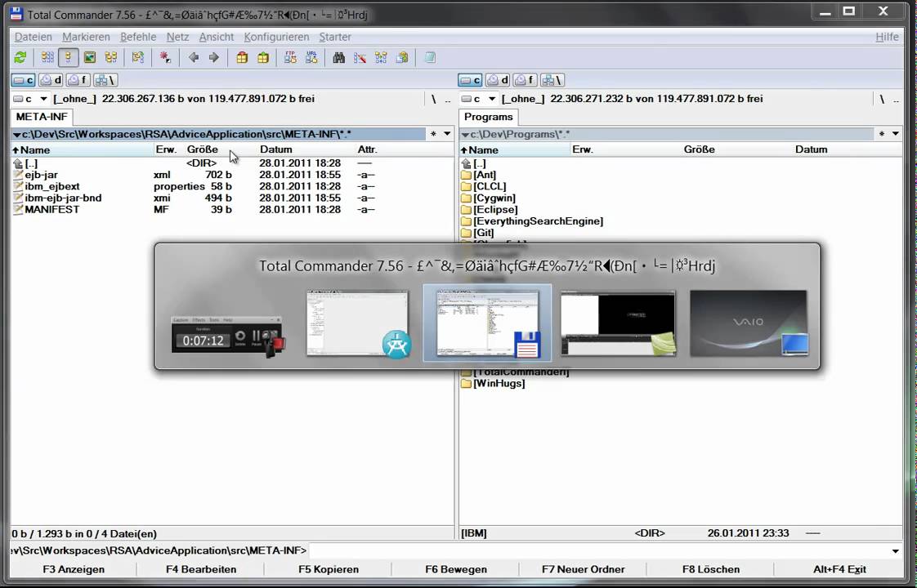Expand the left panel directory history arrow

(447, 134)
